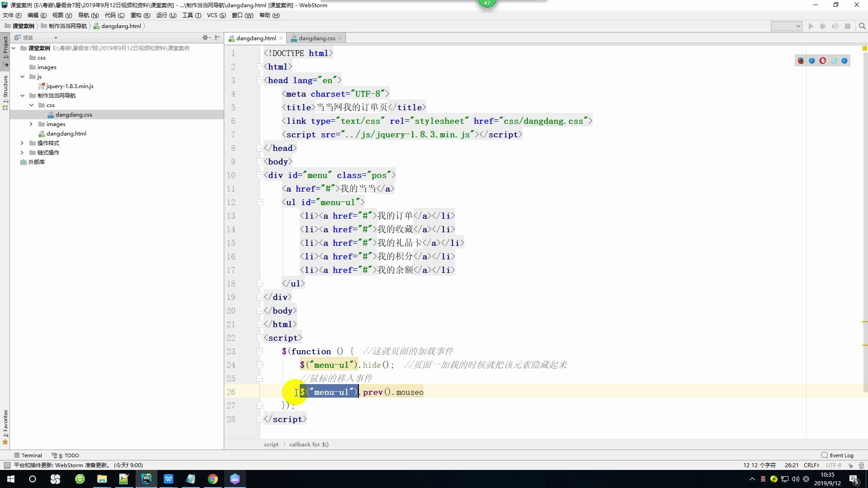868x488 pixels.
Task: Fold the ul block at line 12
Action: coord(259,202)
